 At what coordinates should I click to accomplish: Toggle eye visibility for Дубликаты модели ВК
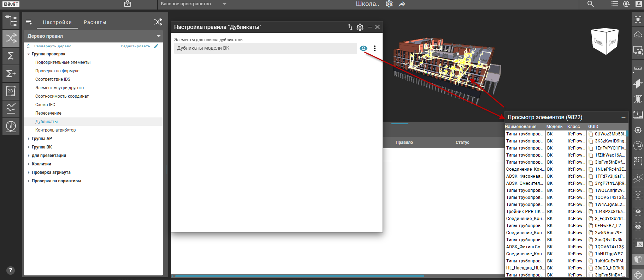(363, 48)
